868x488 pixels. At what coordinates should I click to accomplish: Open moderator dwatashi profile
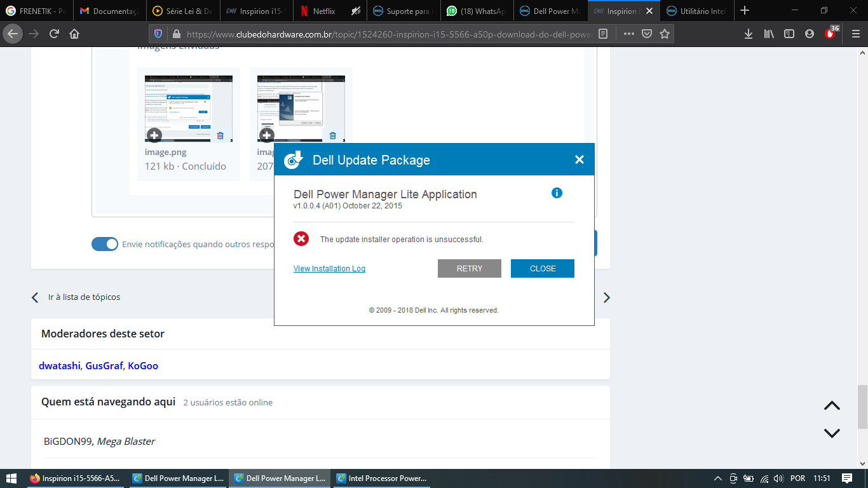tap(59, 365)
